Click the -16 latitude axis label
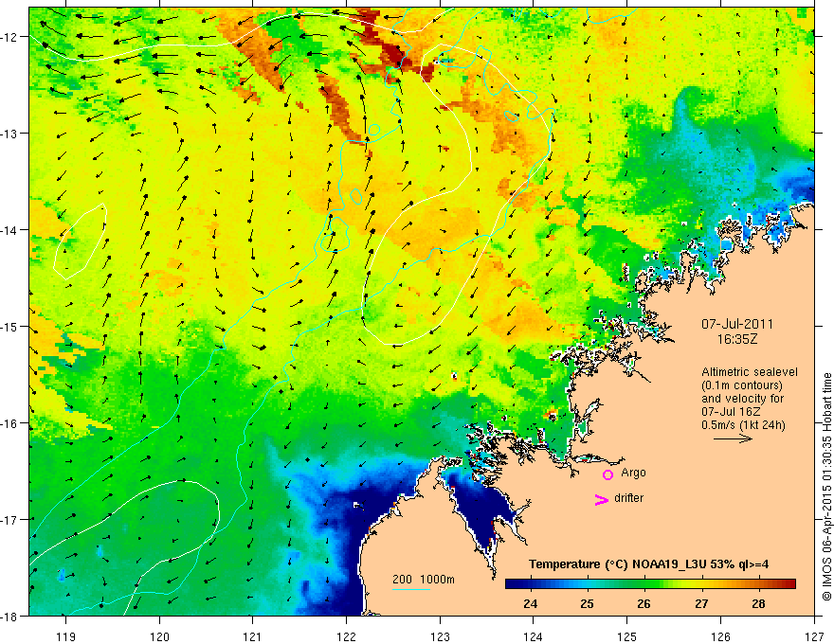The width and height of the screenshot is (834, 644). coord(9,423)
